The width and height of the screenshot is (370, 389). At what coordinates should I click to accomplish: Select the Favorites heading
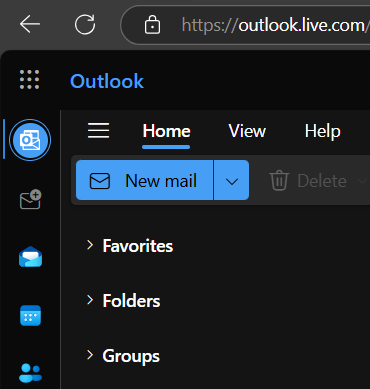coord(138,246)
